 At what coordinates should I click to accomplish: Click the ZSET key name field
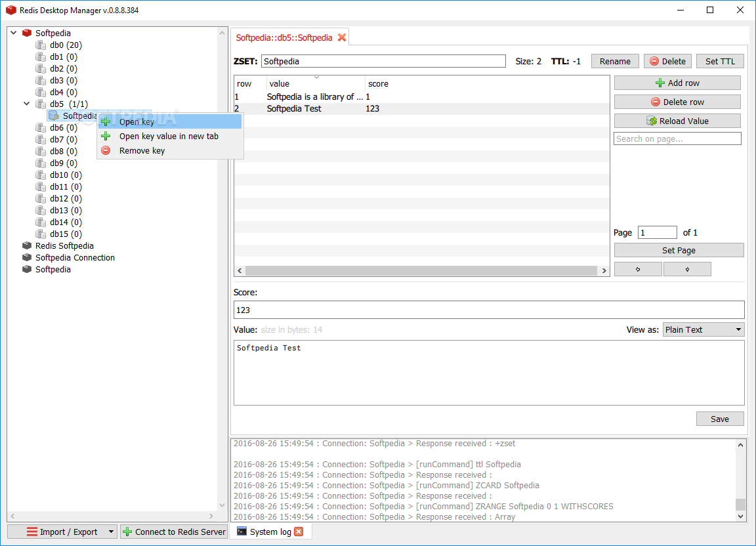[x=383, y=61]
